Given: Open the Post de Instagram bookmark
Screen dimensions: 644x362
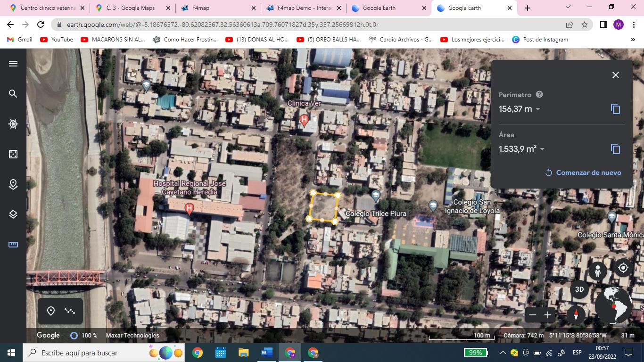Looking at the screenshot, I should click(540, 40).
